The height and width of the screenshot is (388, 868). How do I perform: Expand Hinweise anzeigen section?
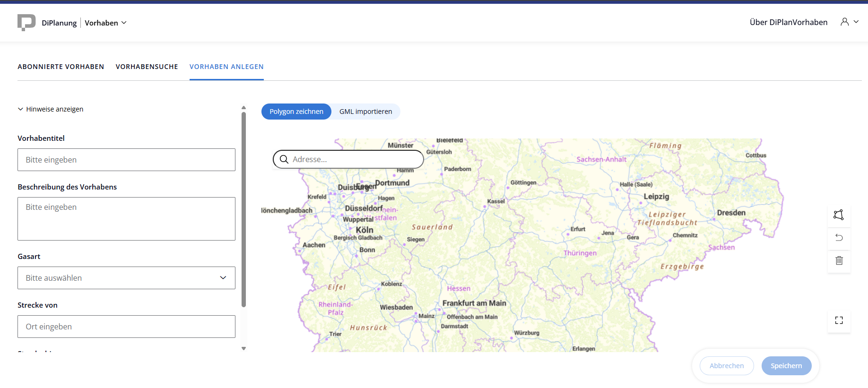[51, 109]
